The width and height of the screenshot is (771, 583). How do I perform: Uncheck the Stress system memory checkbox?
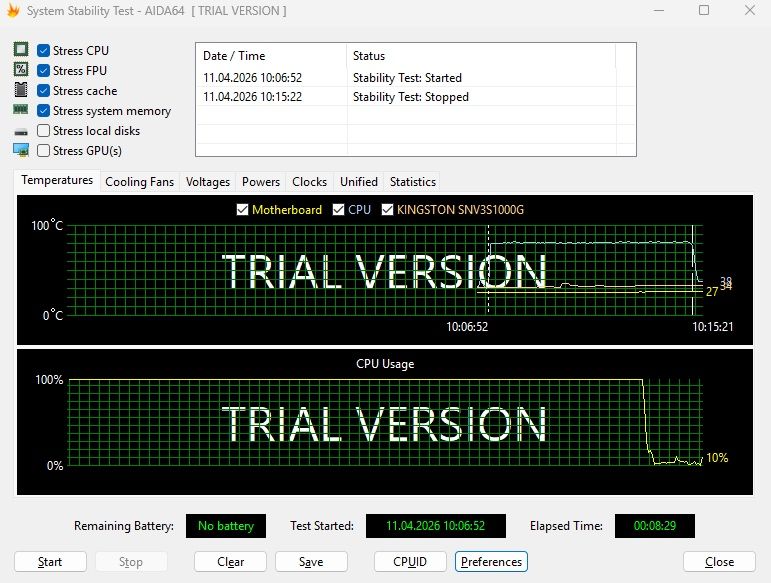43,111
